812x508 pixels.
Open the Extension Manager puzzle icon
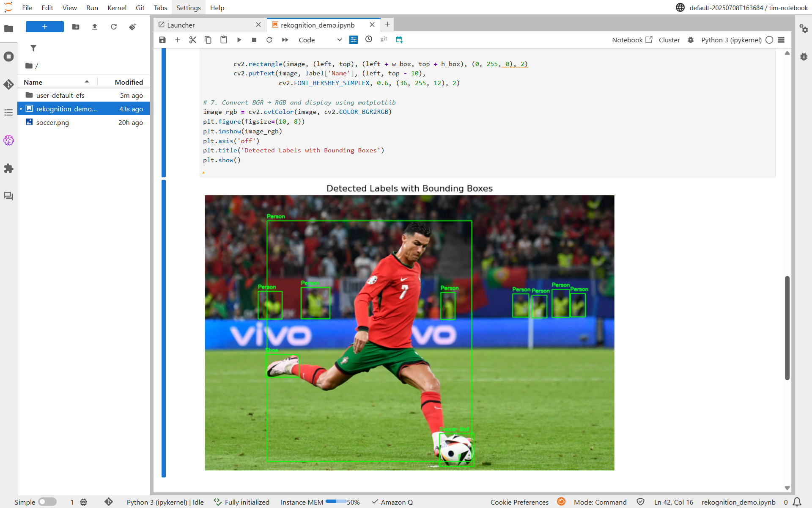(x=8, y=168)
